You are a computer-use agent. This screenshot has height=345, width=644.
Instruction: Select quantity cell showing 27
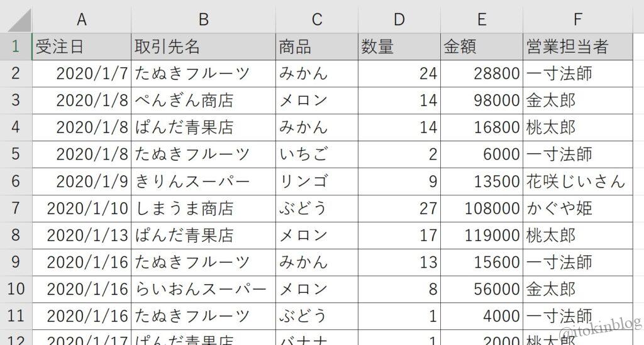(399, 208)
